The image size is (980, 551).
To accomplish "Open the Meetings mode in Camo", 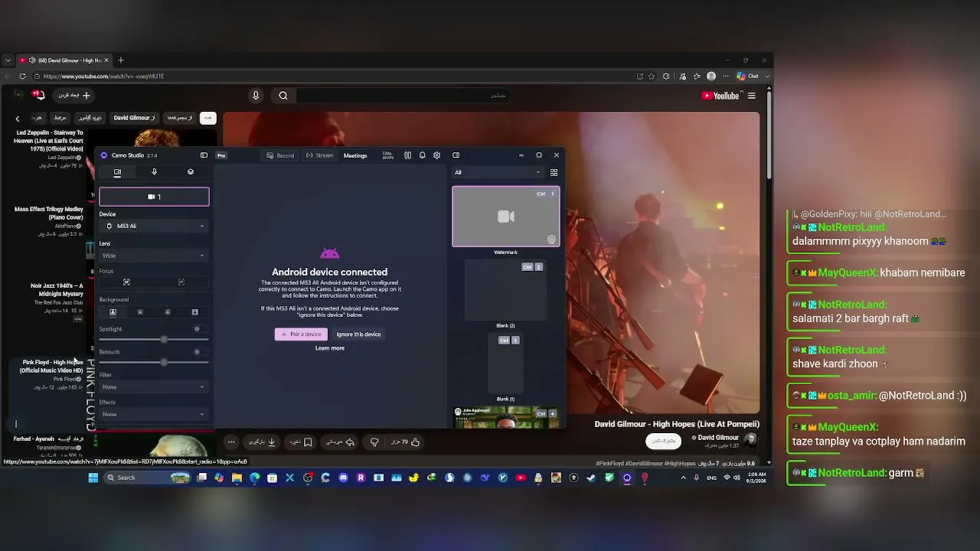I will coord(355,155).
